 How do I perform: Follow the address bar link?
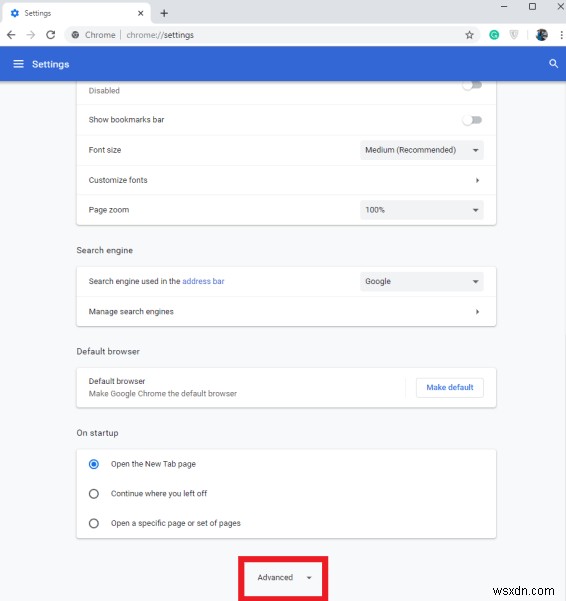coord(203,281)
